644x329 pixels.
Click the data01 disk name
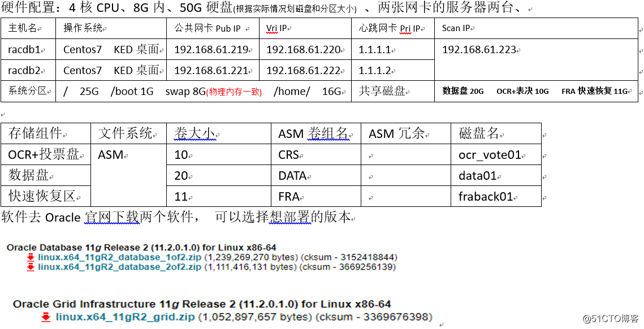pyautogui.click(x=478, y=176)
